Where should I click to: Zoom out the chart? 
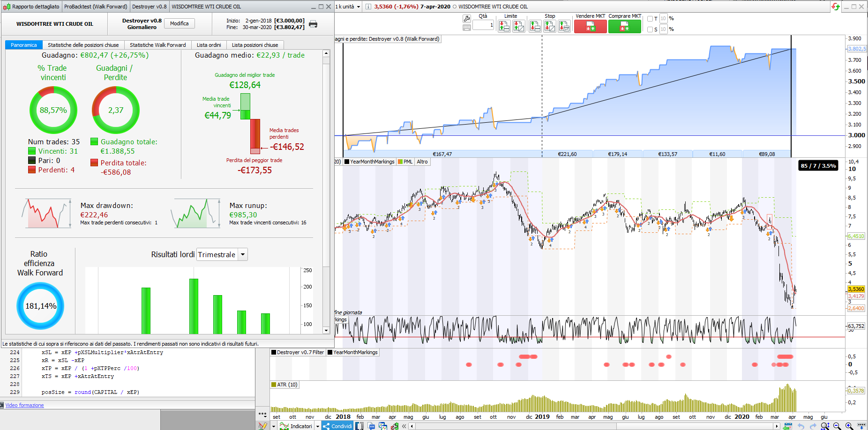tap(837, 426)
